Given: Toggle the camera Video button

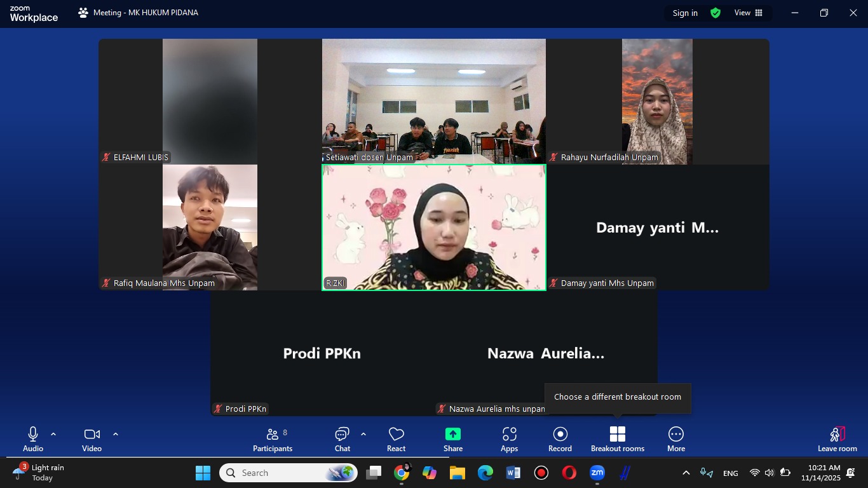Looking at the screenshot, I should point(92,439).
